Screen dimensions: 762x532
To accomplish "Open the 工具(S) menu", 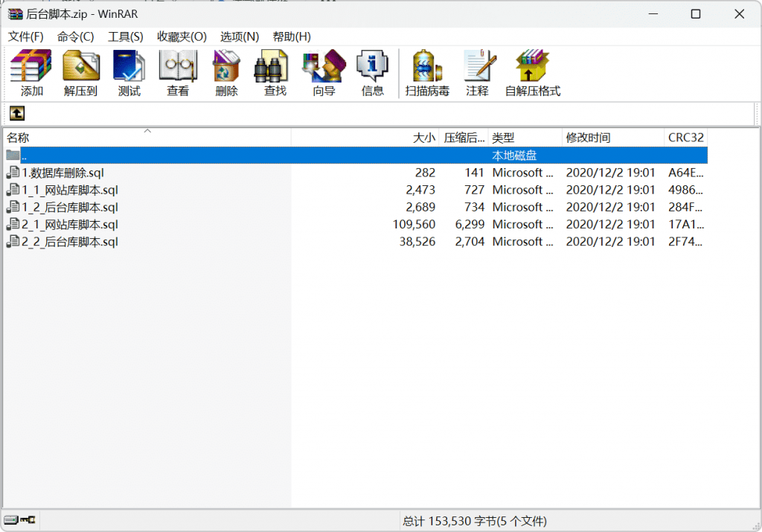I will (125, 36).
